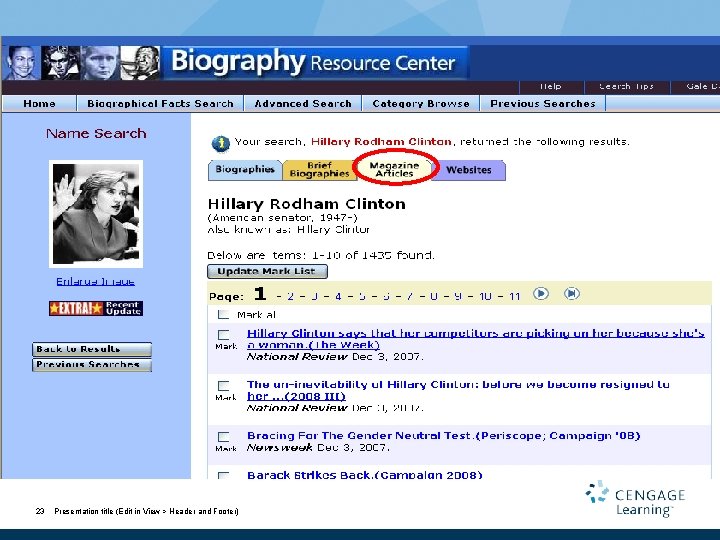Click the 'Hillary Rodham Clinton' result heading

[x=307, y=204]
